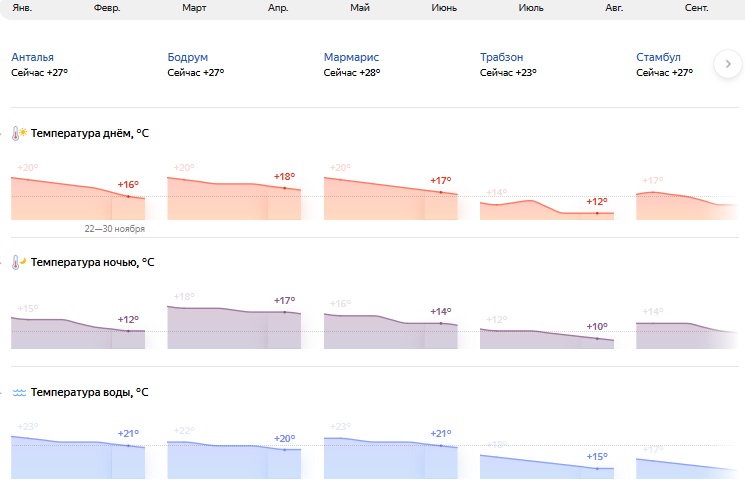Click the day temperature thermometer-sun icon
The width and height of the screenshot is (745, 495).
click(x=19, y=133)
